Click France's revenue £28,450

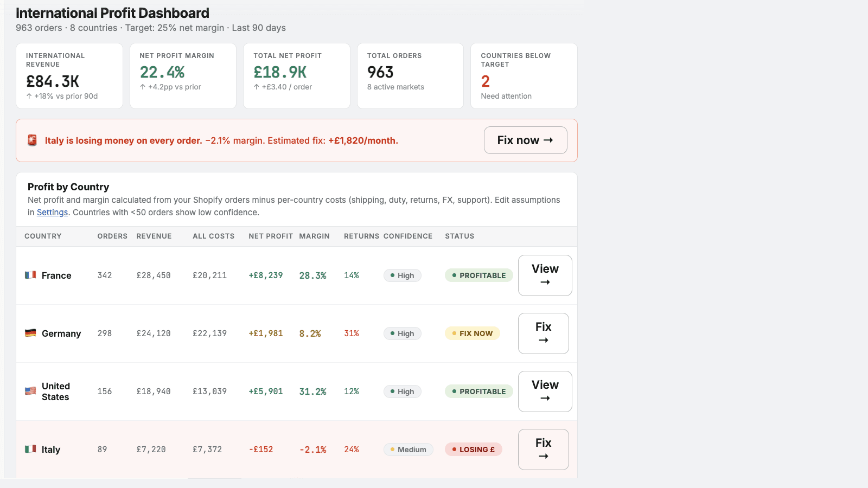154,275
